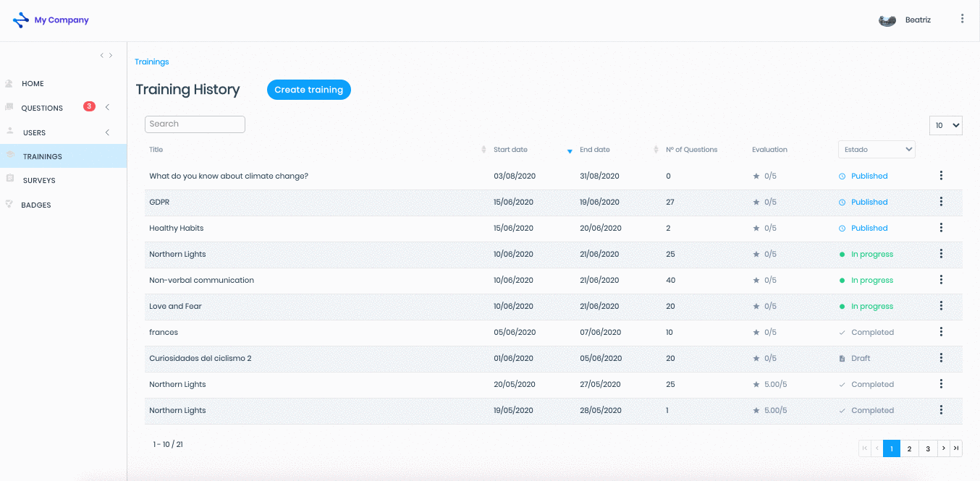The image size is (980, 481).
Task: Click the 40 questions count cell
Action: pos(670,280)
